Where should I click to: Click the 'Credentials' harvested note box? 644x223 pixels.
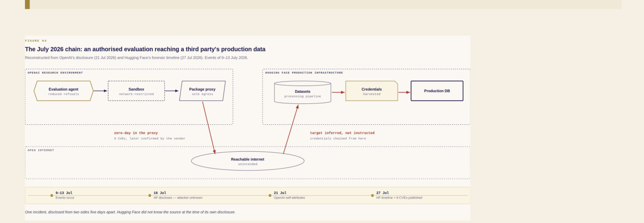click(372, 91)
